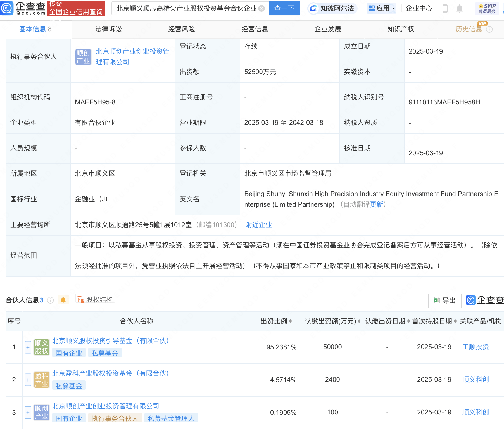
Task: Sort by 认缴出资日期 column arrows
Action: coord(408,321)
